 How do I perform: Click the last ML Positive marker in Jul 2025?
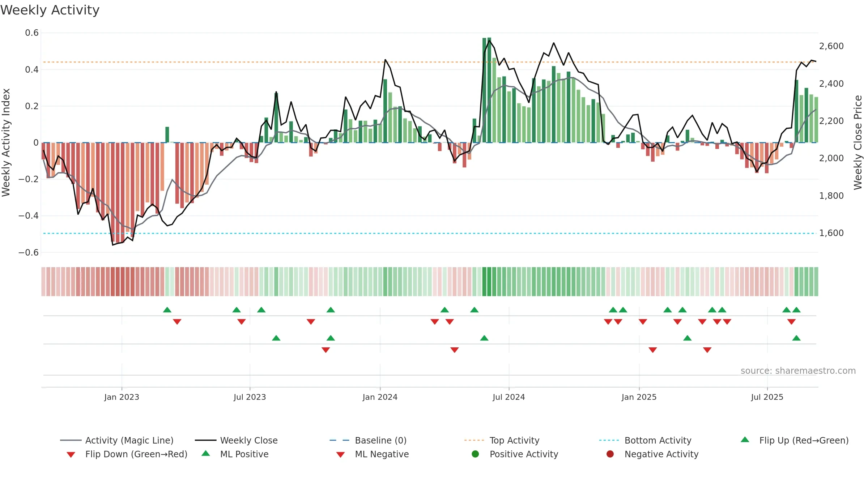coord(796,338)
